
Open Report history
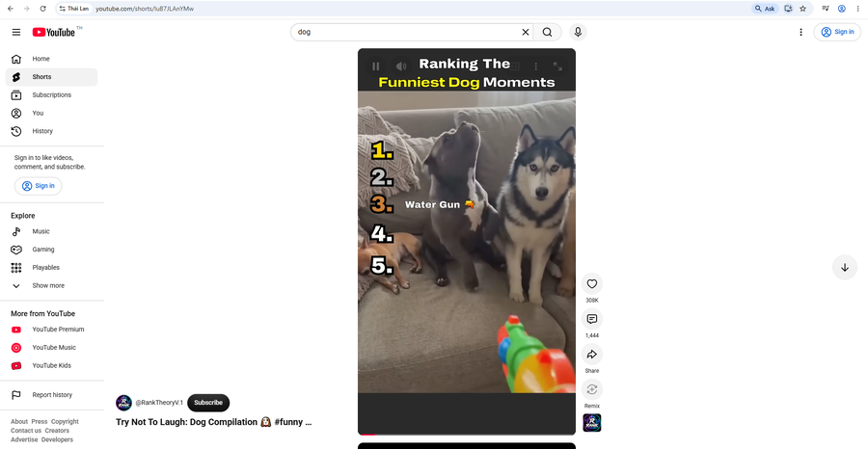[51, 395]
